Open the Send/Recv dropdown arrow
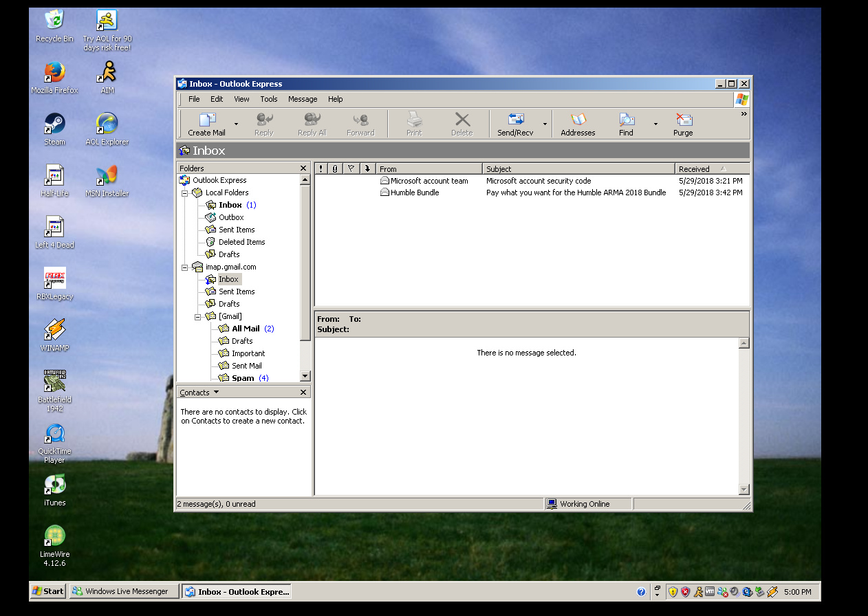Image resolution: width=868 pixels, height=616 pixels. 545,124
